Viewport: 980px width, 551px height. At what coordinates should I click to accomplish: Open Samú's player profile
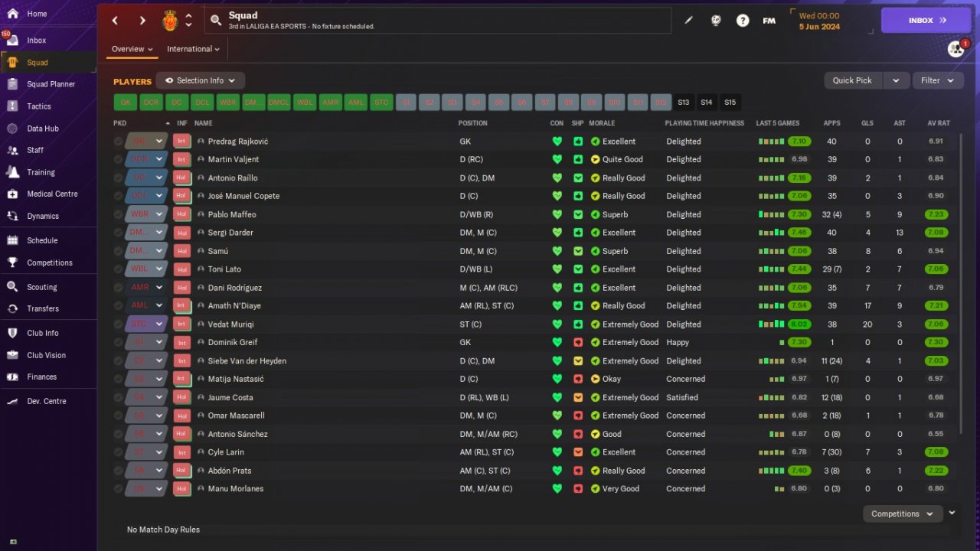[x=218, y=251]
